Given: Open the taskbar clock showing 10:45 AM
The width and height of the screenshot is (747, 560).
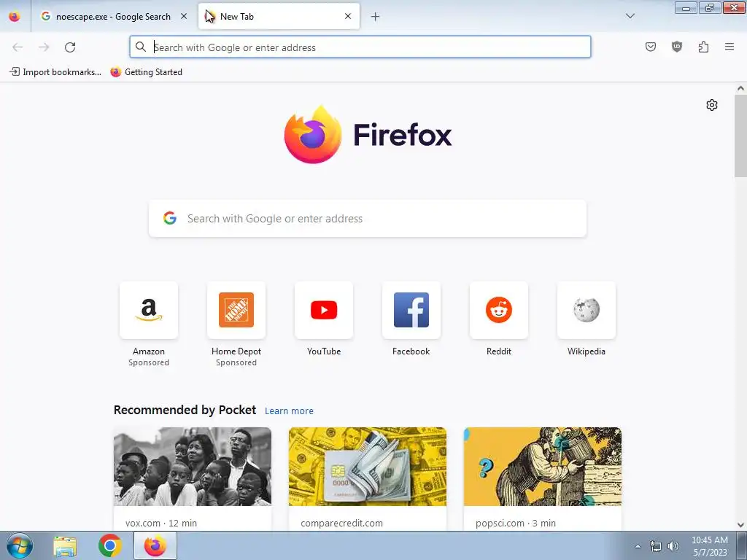Looking at the screenshot, I should pyautogui.click(x=710, y=546).
